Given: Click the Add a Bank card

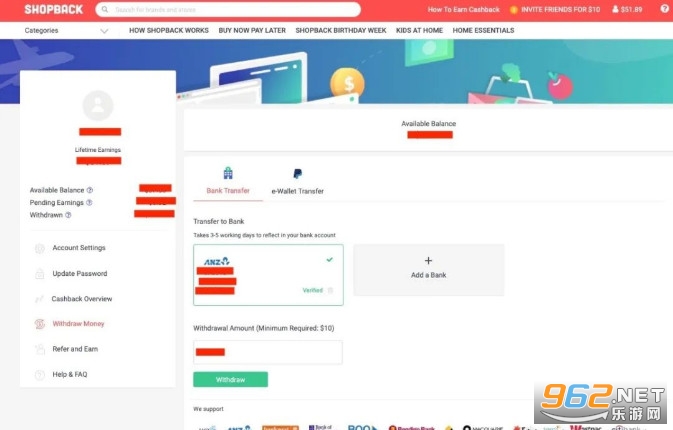Looking at the screenshot, I should click(428, 270).
